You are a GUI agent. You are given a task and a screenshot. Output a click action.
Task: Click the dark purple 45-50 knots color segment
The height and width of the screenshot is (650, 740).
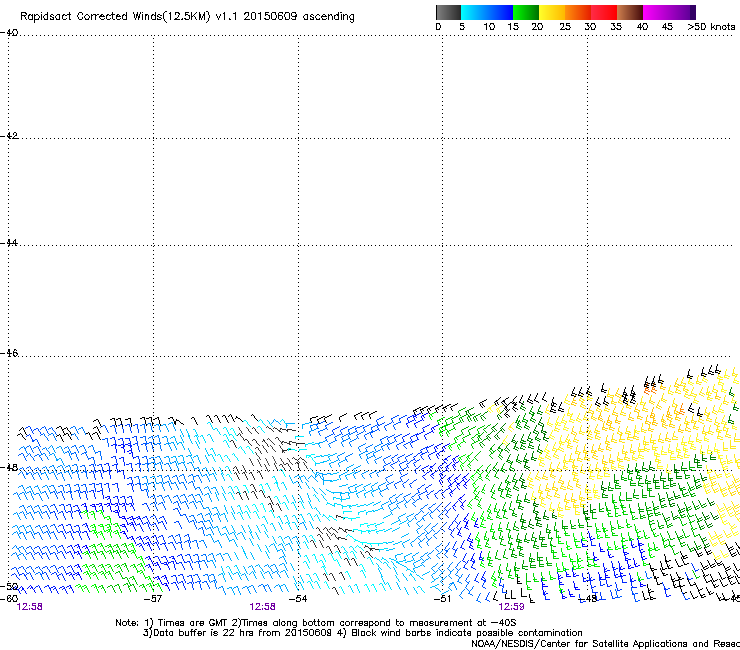[682, 12]
